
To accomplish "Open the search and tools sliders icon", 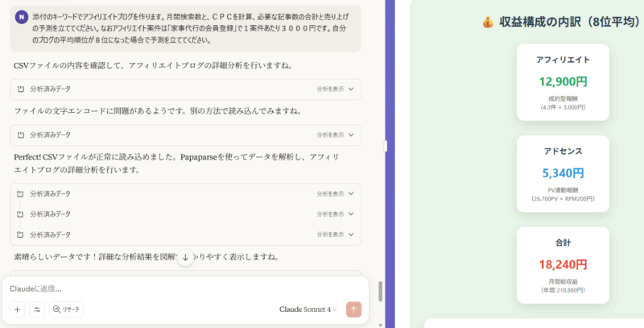I will pos(37,309).
